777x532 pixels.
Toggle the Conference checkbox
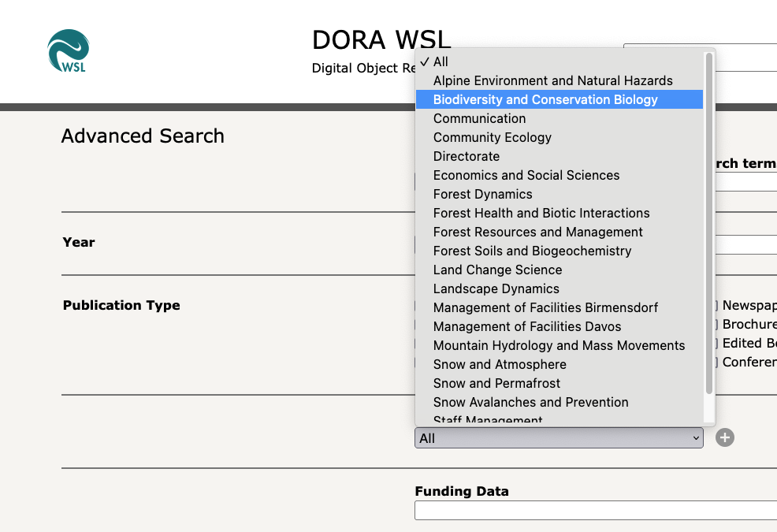point(716,362)
